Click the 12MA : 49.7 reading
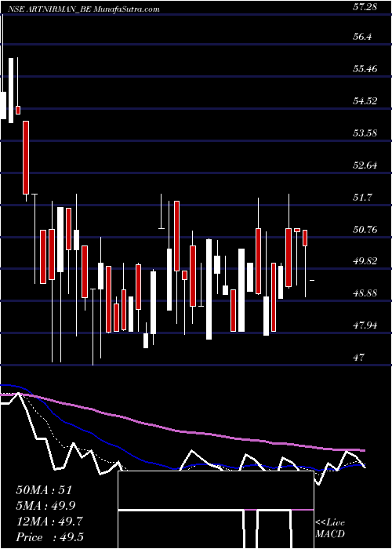Viewport: 392px width, 549px height. (49, 522)
